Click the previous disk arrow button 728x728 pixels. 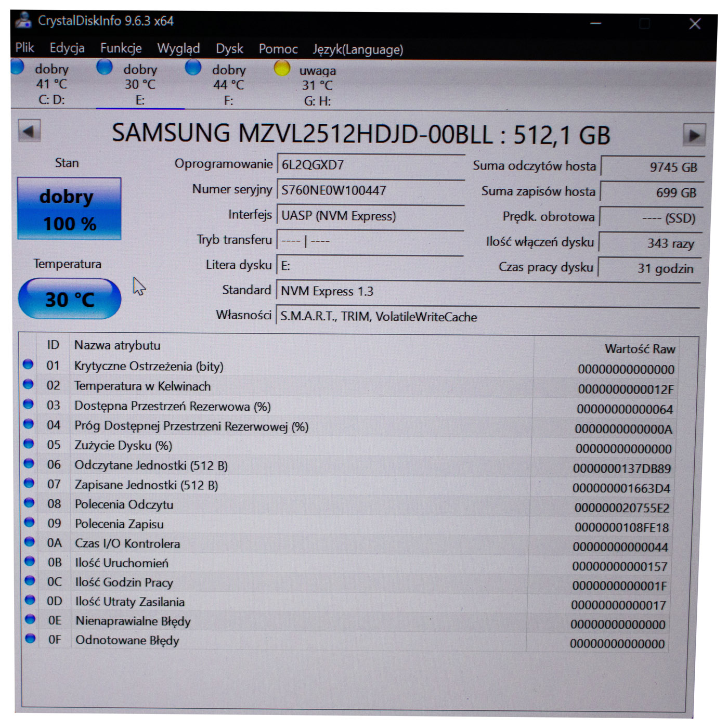click(x=29, y=132)
